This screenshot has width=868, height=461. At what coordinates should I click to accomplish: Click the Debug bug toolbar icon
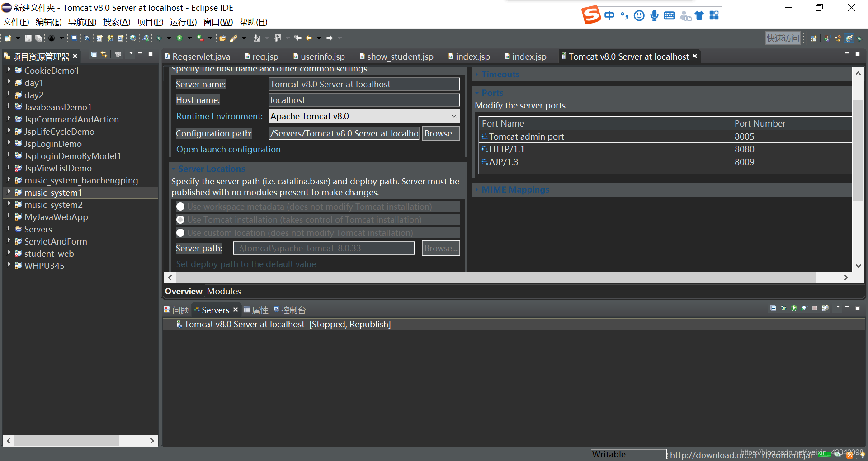tap(159, 38)
